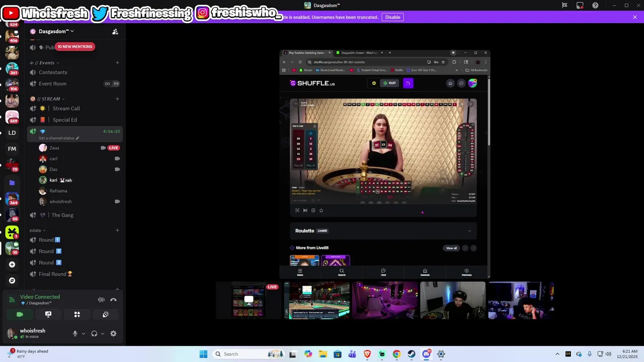Watch Zeus's LIVE stream badge

coord(113,148)
